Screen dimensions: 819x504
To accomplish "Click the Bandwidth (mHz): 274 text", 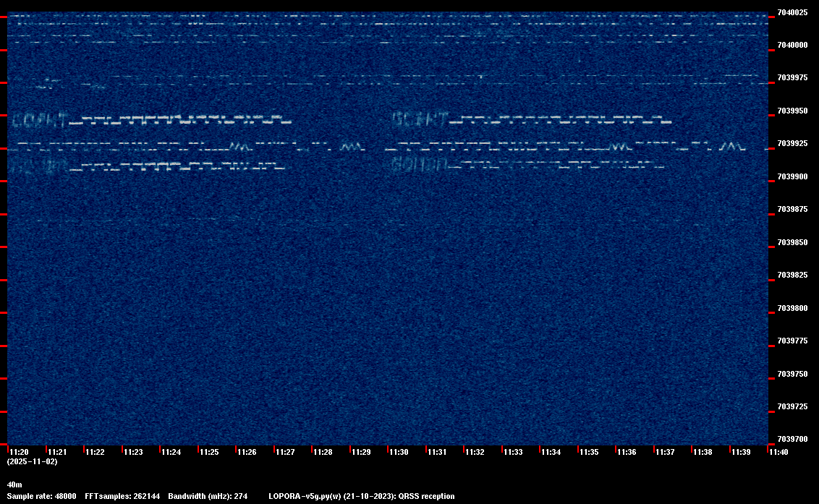I will (x=208, y=496).
